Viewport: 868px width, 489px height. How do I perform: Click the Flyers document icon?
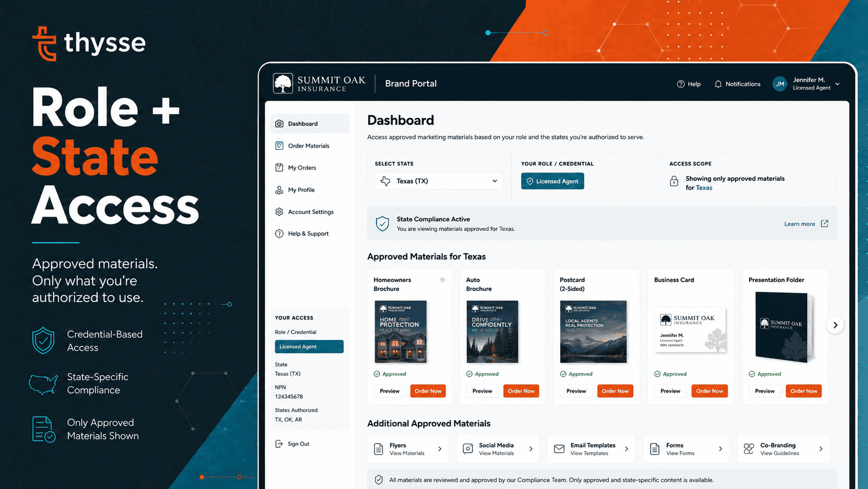pyautogui.click(x=378, y=449)
